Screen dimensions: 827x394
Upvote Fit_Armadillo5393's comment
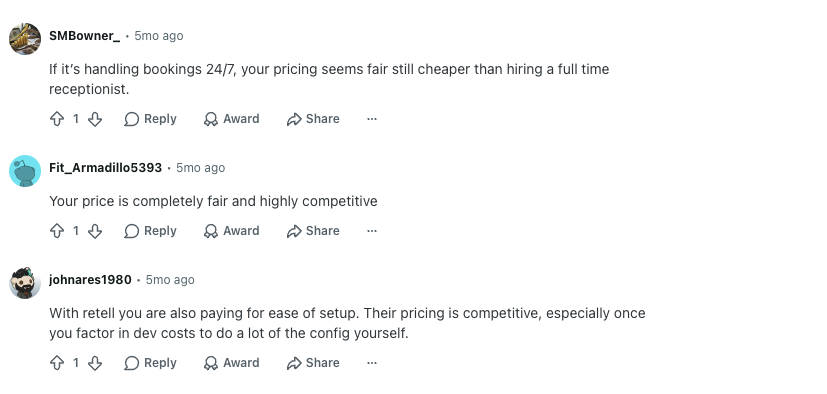point(57,231)
